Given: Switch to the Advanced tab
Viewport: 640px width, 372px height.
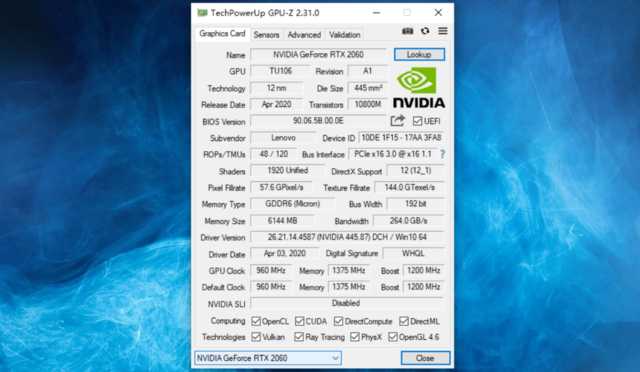Looking at the screenshot, I should (x=304, y=35).
